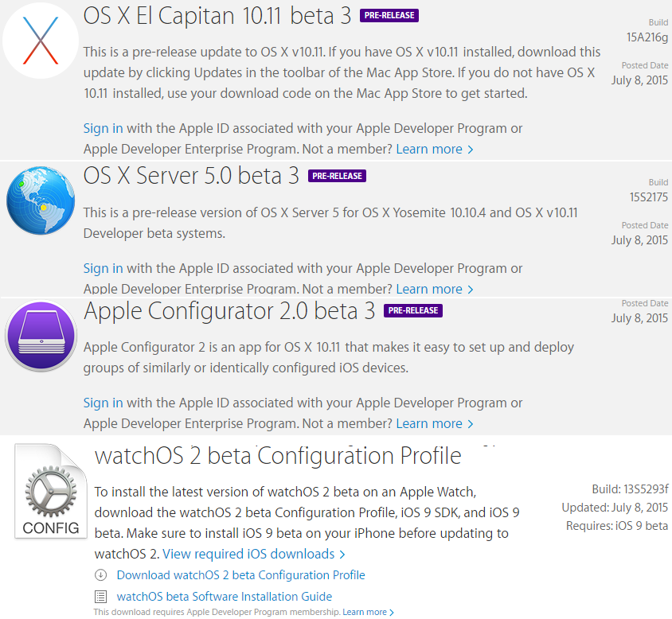The width and height of the screenshot is (672, 619).
Task: Click build number 15A216g
Action: 647,37
